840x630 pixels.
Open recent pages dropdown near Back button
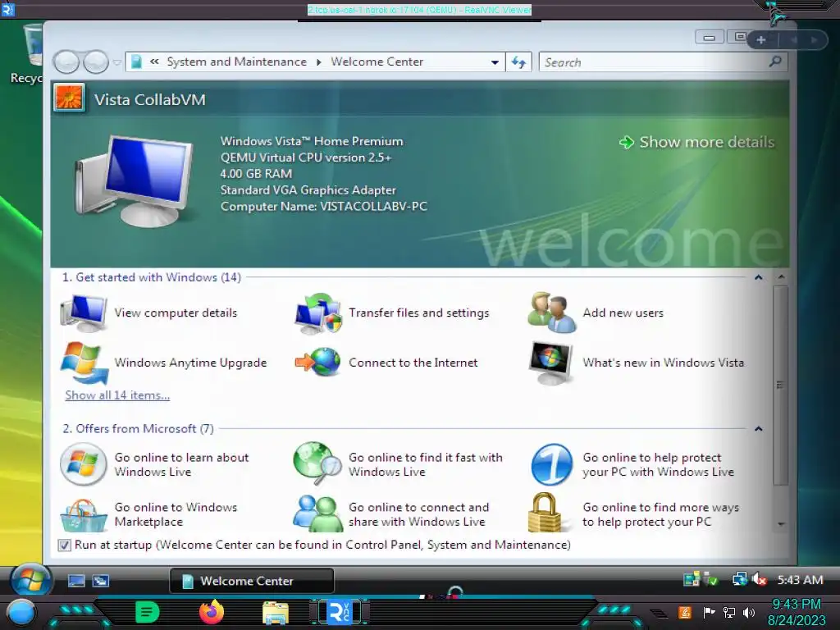tap(117, 62)
